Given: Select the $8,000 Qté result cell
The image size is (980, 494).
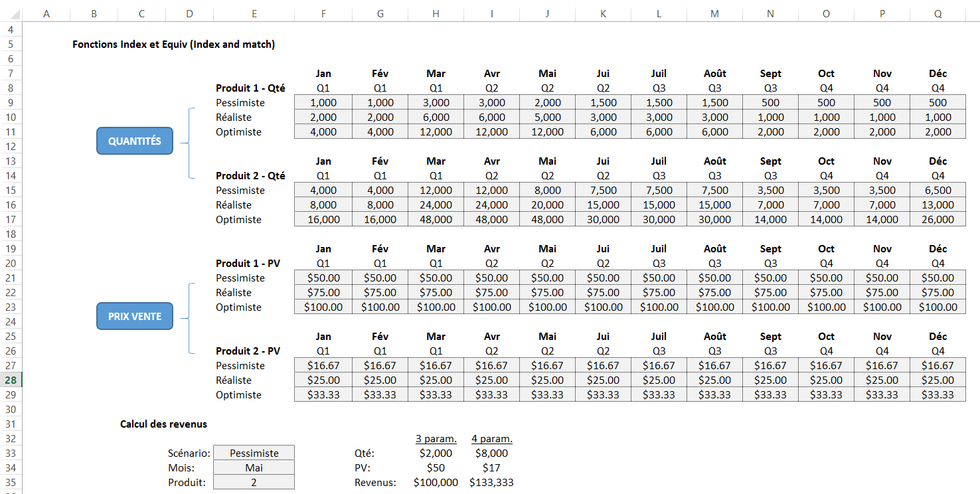Looking at the screenshot, I should coord(491,453).
